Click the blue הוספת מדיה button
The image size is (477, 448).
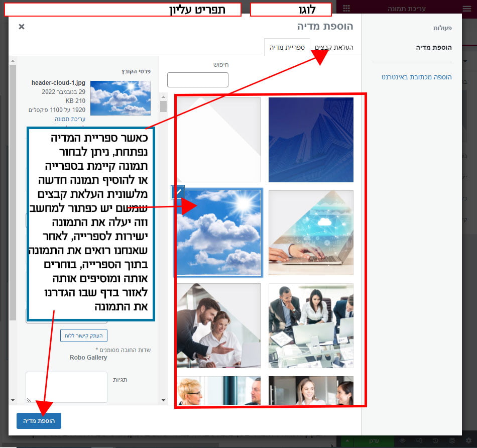[39, 420]
